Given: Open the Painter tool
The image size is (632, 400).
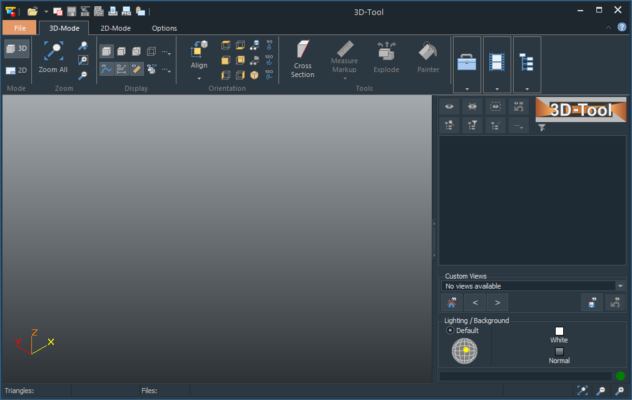Looking at the screenshot, I should (x=428, y=57).
